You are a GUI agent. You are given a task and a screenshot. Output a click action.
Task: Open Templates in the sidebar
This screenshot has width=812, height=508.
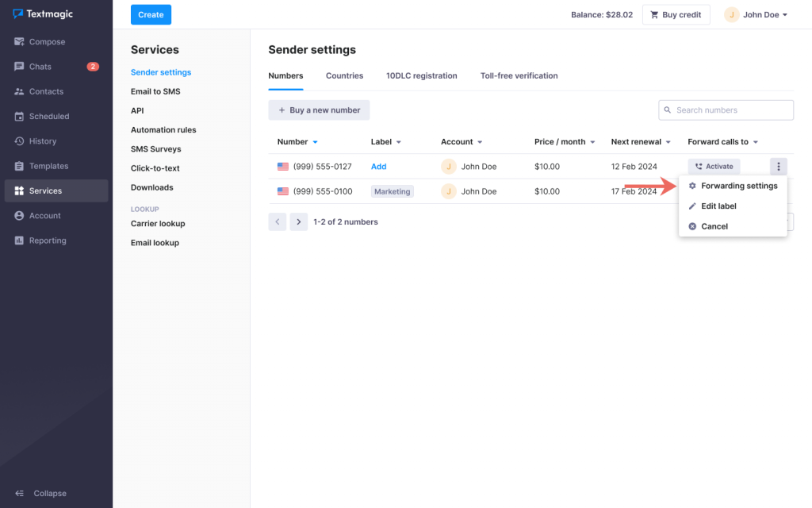point(48,166)
